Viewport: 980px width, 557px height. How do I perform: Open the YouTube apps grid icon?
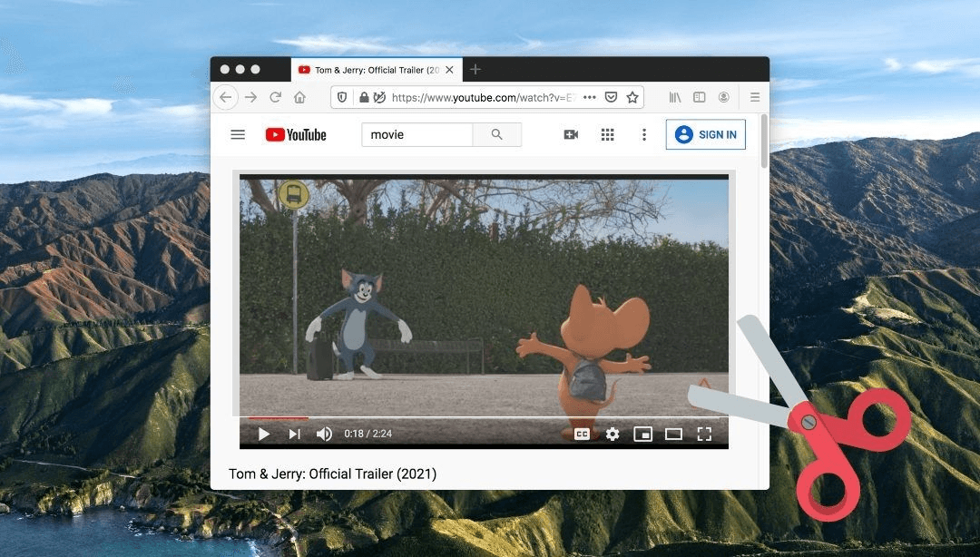click(x=607, y=134)
